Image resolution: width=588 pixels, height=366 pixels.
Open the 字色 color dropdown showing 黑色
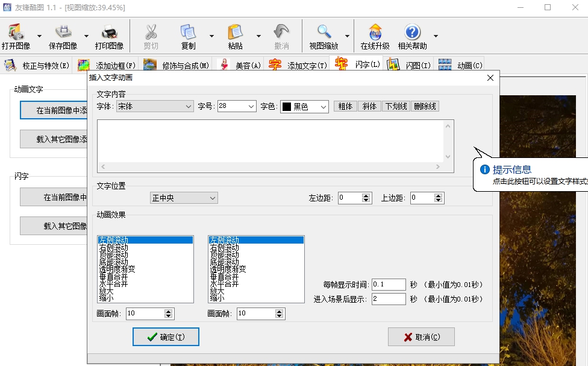[304, 107]
